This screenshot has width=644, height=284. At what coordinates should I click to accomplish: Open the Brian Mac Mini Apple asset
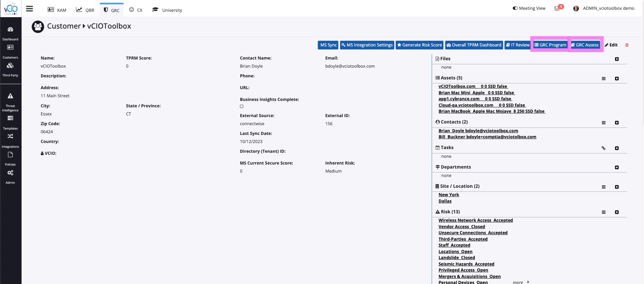point(477,93)
